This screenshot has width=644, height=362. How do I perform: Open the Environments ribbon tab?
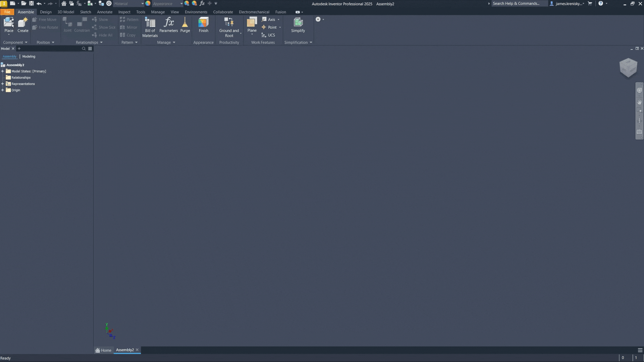[196, 12]
